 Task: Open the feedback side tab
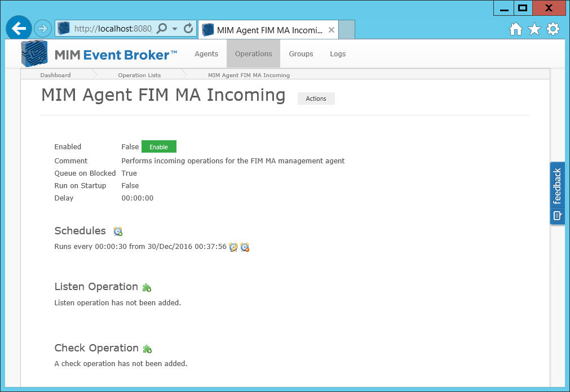[x=557, y=194]
